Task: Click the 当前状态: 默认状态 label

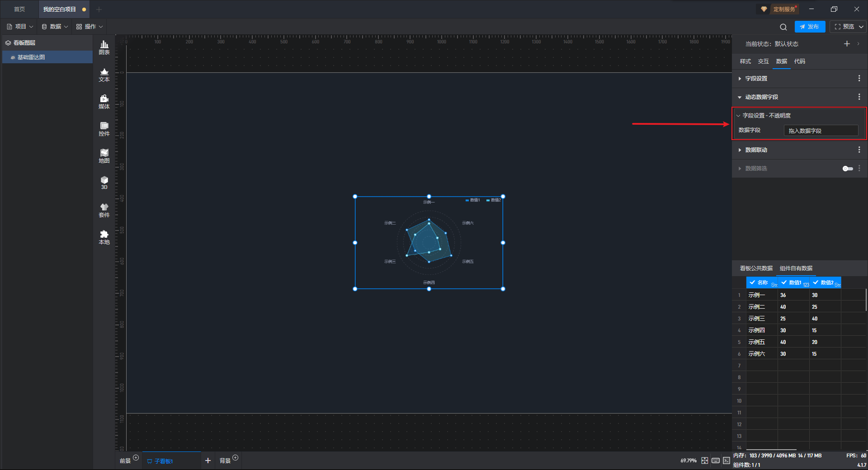Action: click(x=772, y=44)
